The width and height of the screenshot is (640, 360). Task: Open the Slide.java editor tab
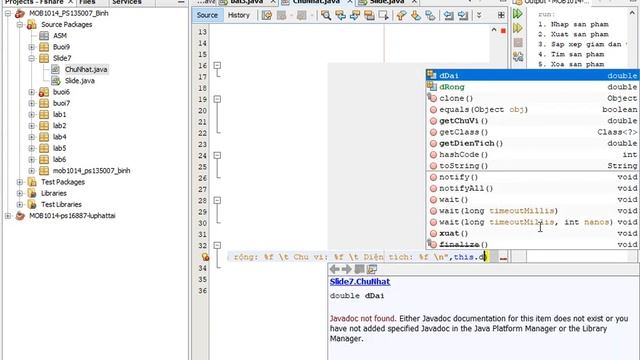click(386, 2)
